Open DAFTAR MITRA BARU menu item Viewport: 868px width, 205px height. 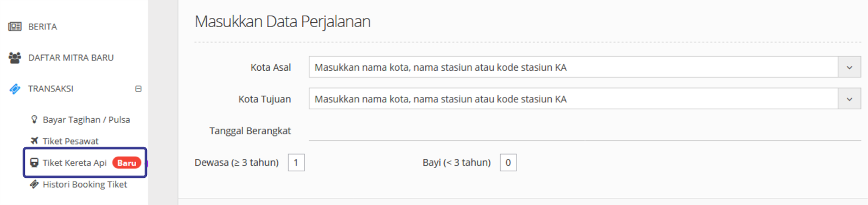(71, 58)
